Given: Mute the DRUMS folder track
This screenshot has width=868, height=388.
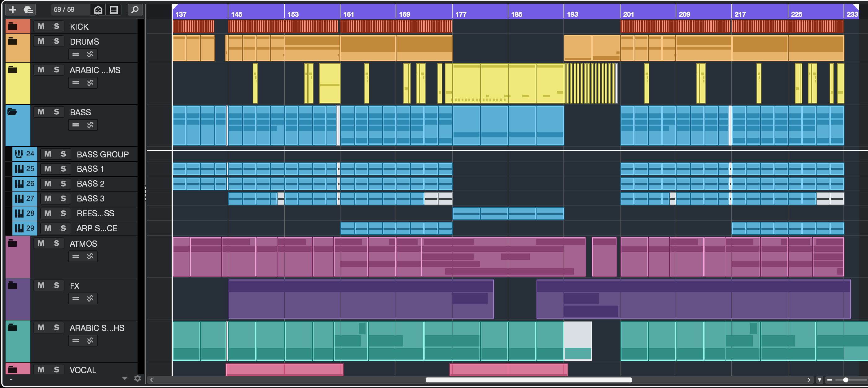Looking at the screenshot, I should coord(41,41).
